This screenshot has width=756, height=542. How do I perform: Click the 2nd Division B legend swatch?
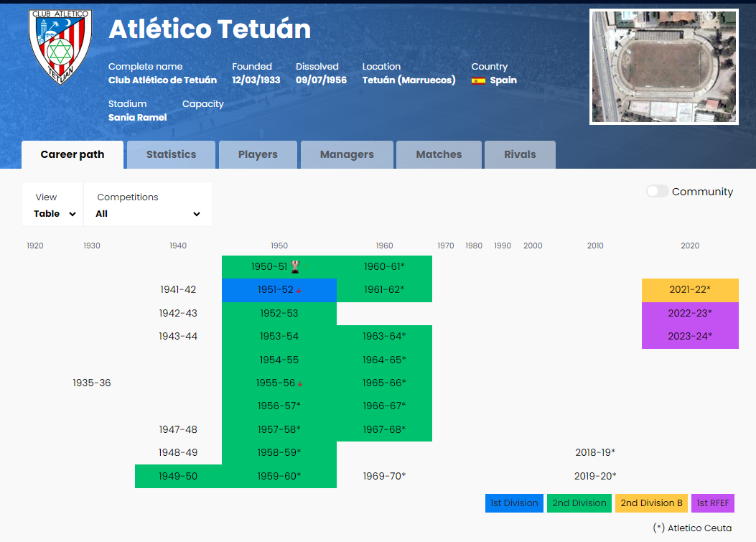pyautogui.click(x=651, y=503)
